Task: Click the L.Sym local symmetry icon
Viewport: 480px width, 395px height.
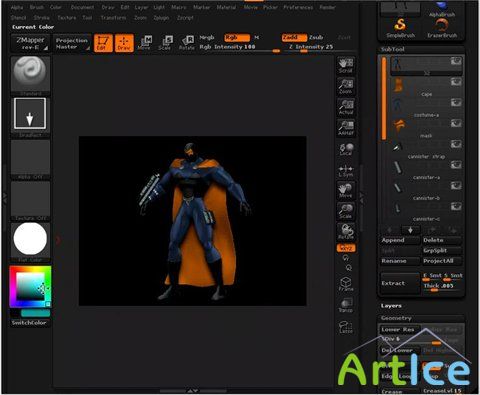Action: [346, 170]
